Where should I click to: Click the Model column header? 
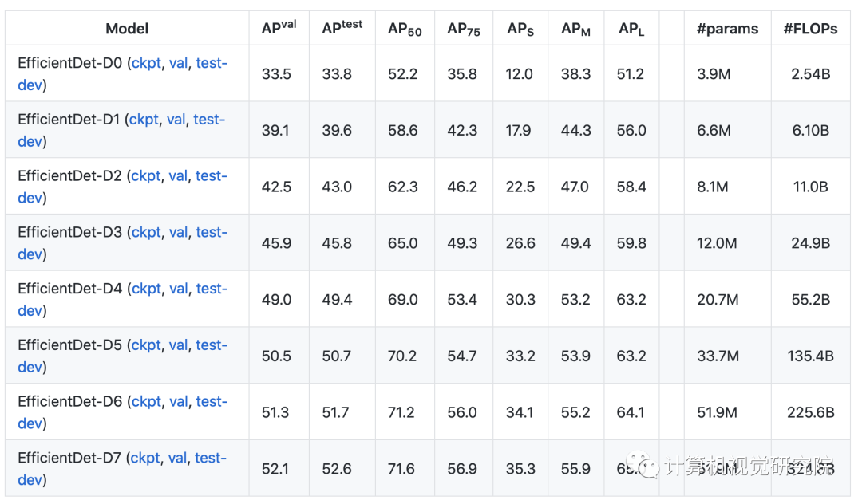coord(127,29)
